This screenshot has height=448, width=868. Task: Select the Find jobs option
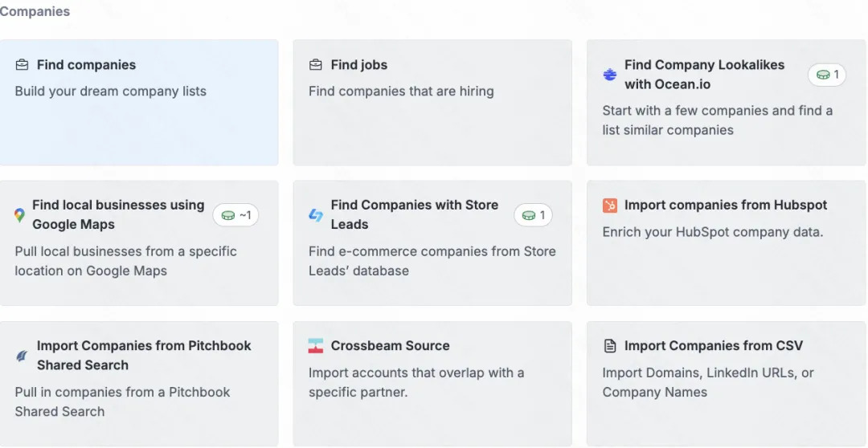click(x=432, y=102)
